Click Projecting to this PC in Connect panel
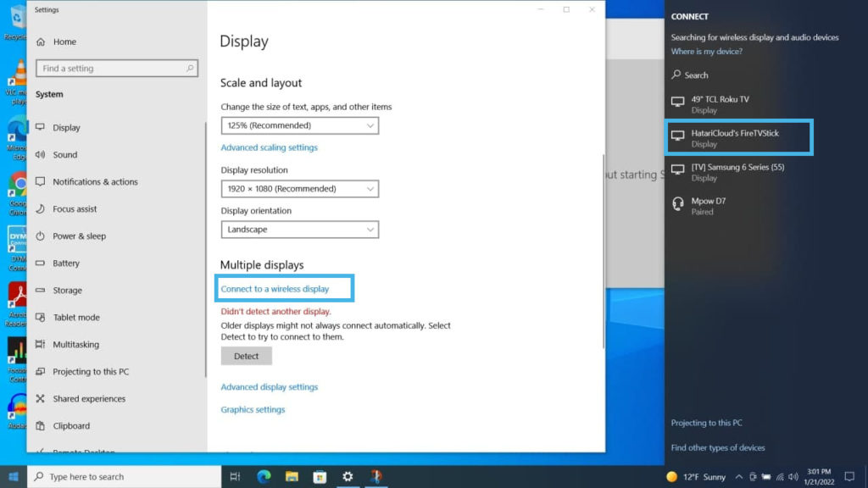The height and width of the screenshot is (488, 868). pos(706,423)
